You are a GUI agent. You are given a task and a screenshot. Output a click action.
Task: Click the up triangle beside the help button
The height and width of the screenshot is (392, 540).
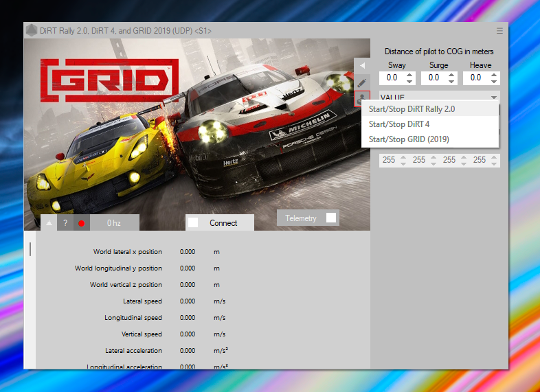[49, 223]
